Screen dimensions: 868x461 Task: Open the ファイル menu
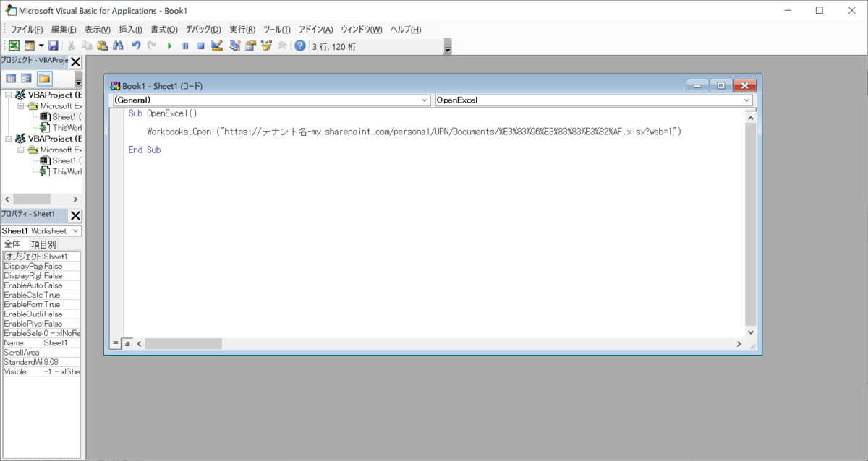coord(26,29)
